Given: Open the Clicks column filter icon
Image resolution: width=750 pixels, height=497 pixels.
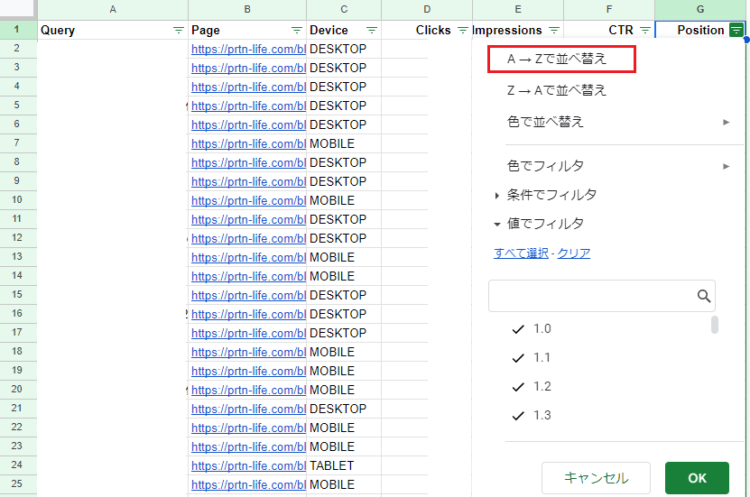Looking at the screenshot, I should pos(463,31).
